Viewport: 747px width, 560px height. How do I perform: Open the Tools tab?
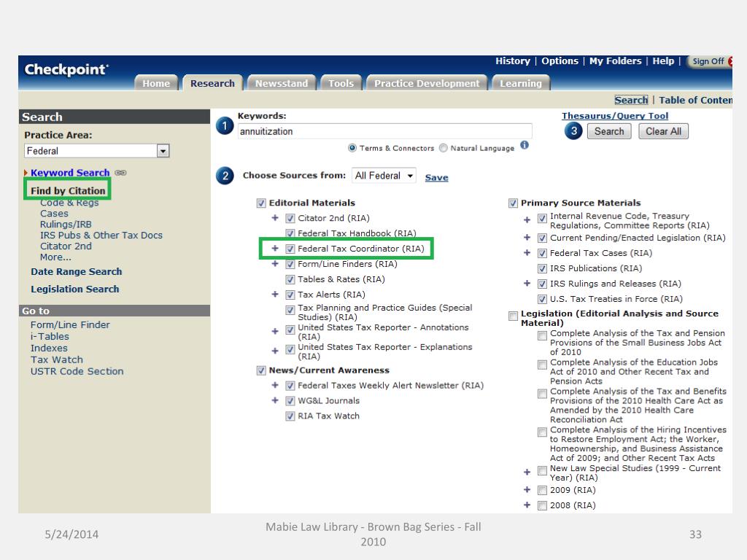[x=341, y=83]
